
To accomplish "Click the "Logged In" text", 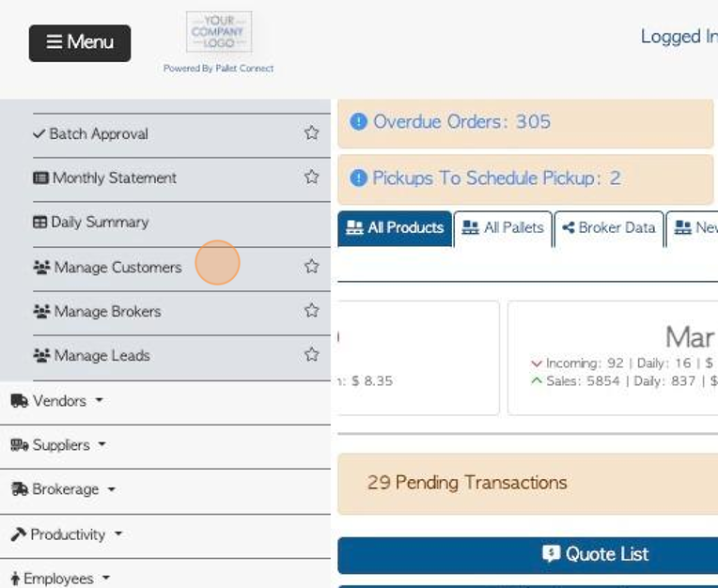I will [679, 37].
